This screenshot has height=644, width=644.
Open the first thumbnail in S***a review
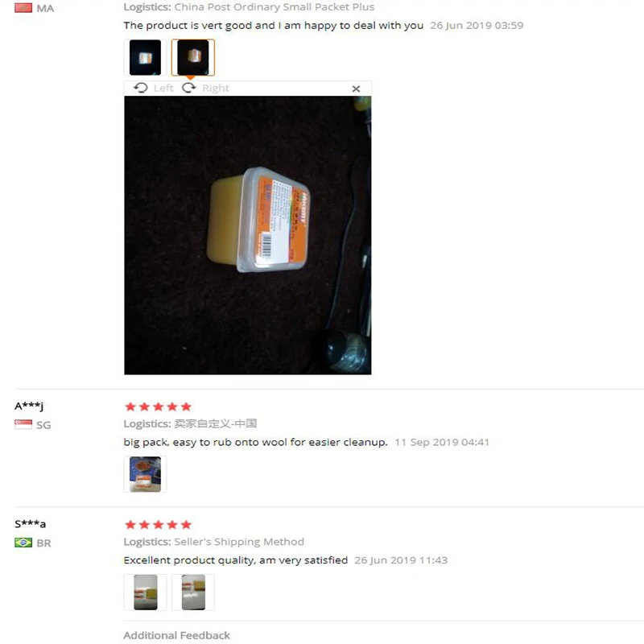tap(145, 592)
